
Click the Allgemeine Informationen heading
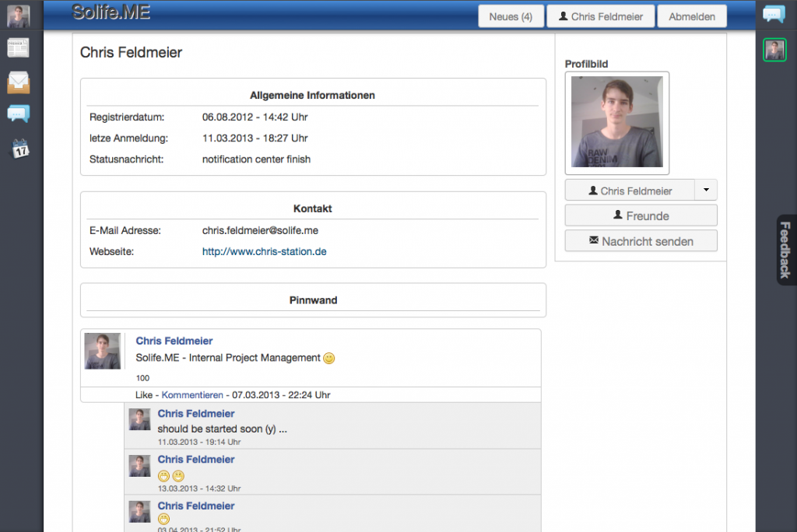click(312, 95)
